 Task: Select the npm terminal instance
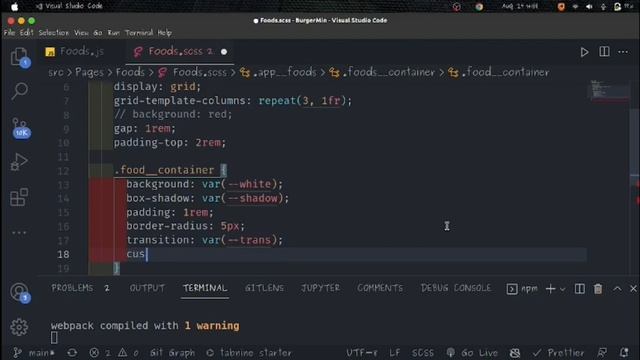pyautogui.click(x=522, y=289)
